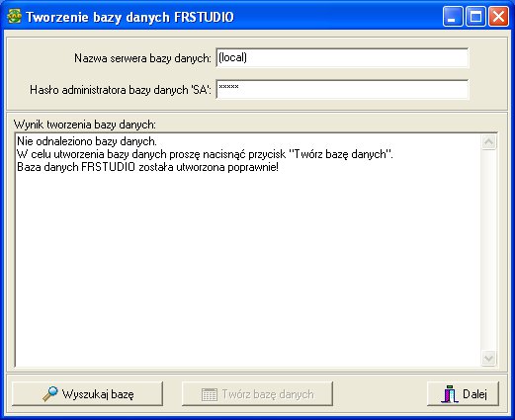The image size is (515, 420).
Task: Click the results area scrollbar up arrow
Action: (488, 142)
